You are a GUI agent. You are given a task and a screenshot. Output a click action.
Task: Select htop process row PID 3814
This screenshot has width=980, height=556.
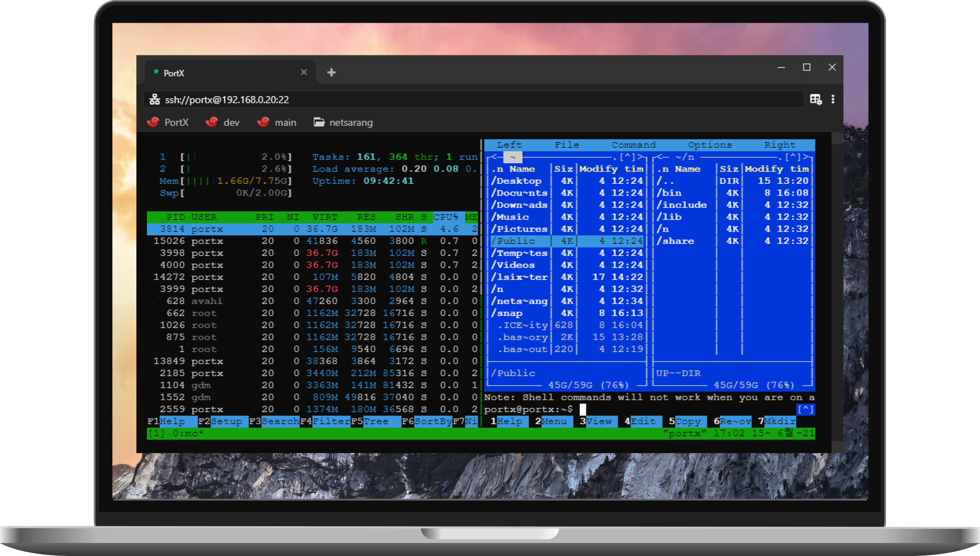[312, 229]
